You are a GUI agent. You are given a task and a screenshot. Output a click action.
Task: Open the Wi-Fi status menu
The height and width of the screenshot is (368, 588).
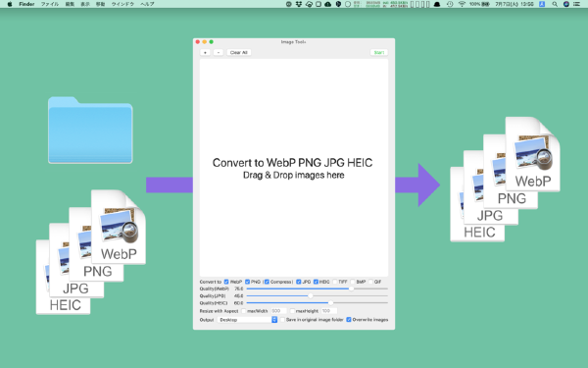(462, 4)
